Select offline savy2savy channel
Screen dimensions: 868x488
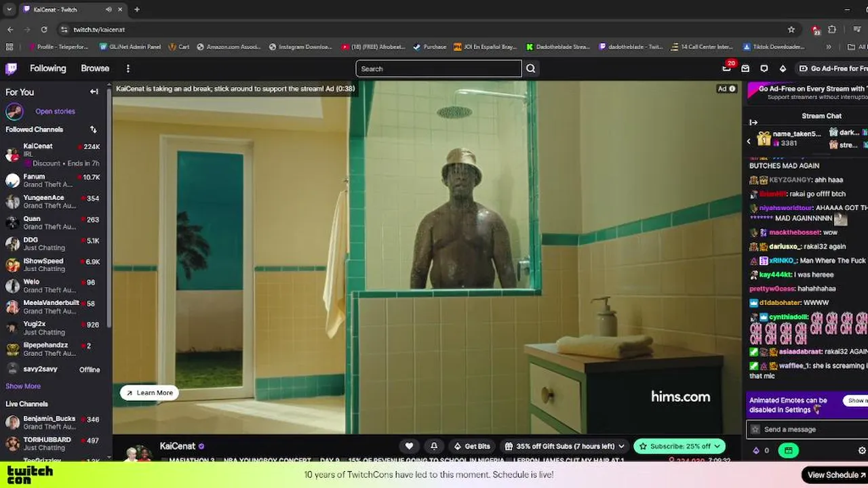pos(53,369)
